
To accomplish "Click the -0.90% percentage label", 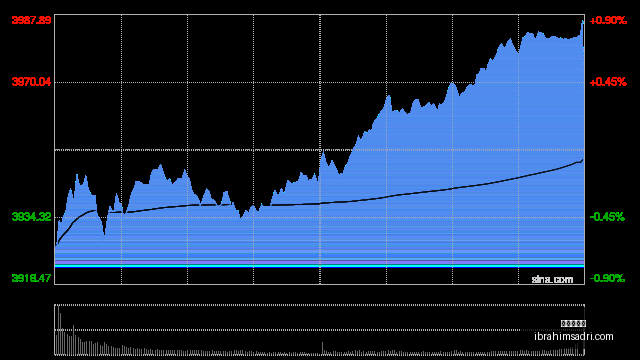I will click(x=607, y=278).
